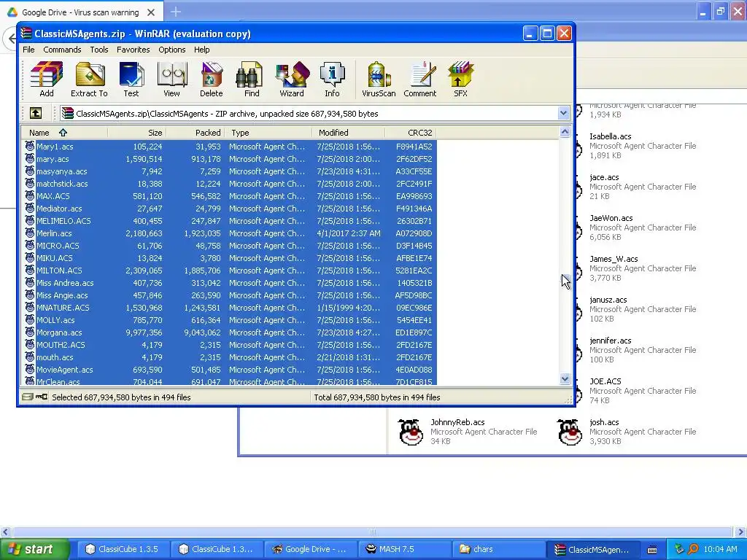This screenshot has height=560, width=747.
Task: Click the file list scroll up arrow
Action: coord(565,132)
